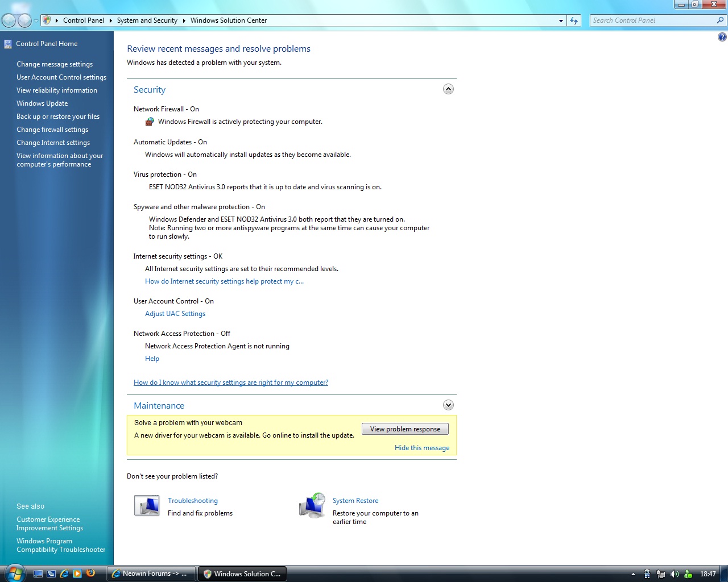Open the volume control in system tray

coord(674,573)
